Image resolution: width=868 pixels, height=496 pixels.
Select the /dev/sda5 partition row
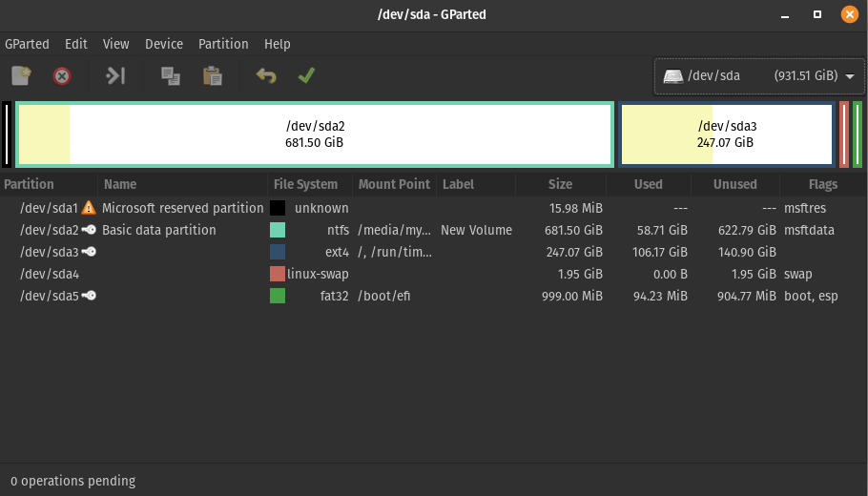[x=434, y=296]
